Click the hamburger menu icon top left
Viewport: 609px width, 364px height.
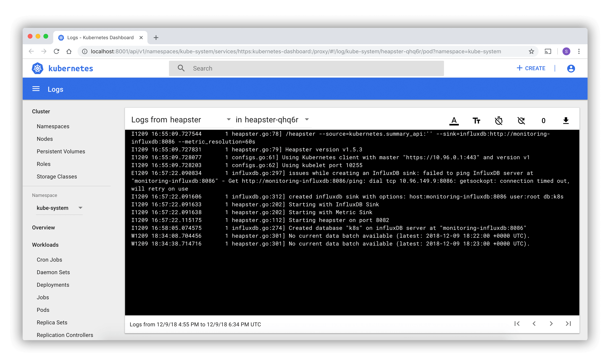click(x=37, y=89)
